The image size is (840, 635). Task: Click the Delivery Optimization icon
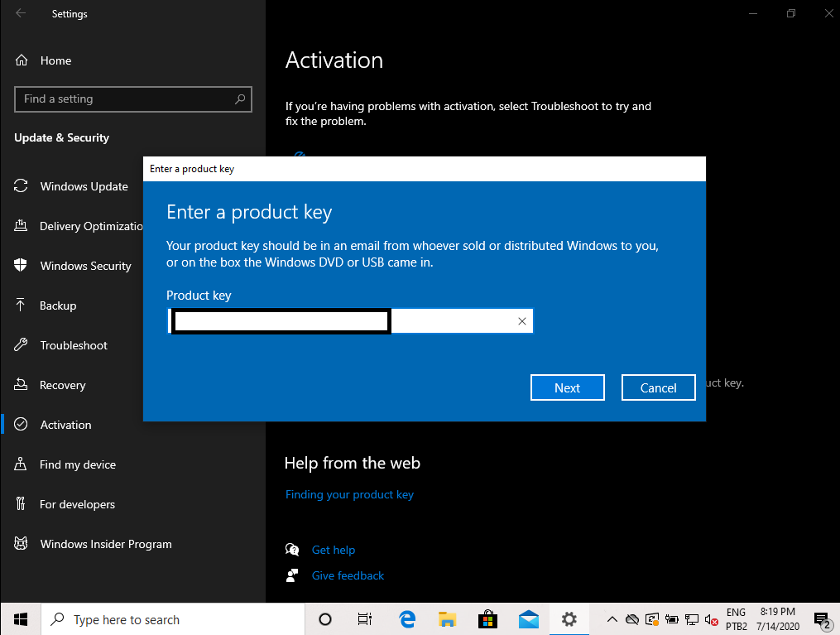pyautogui.click(x=21, y=225)
